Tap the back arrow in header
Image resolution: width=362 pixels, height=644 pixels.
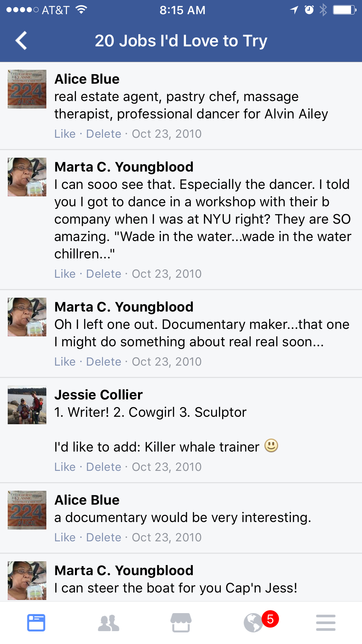tap(21, 41)
